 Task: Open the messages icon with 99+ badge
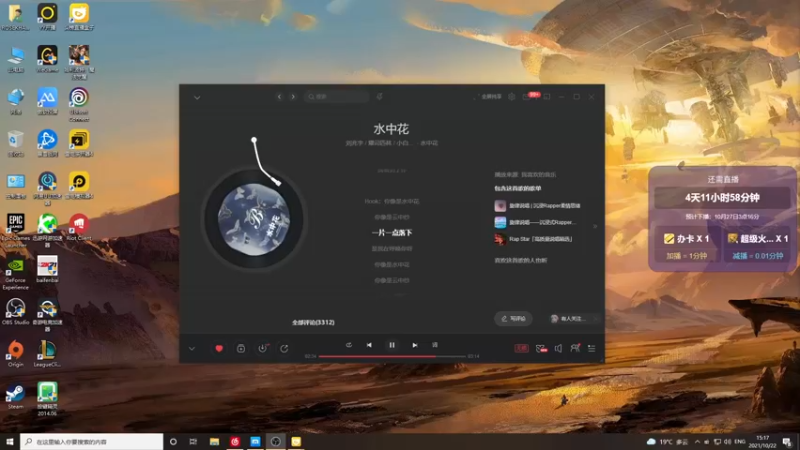pyautogui.click(x=529, y=96)
